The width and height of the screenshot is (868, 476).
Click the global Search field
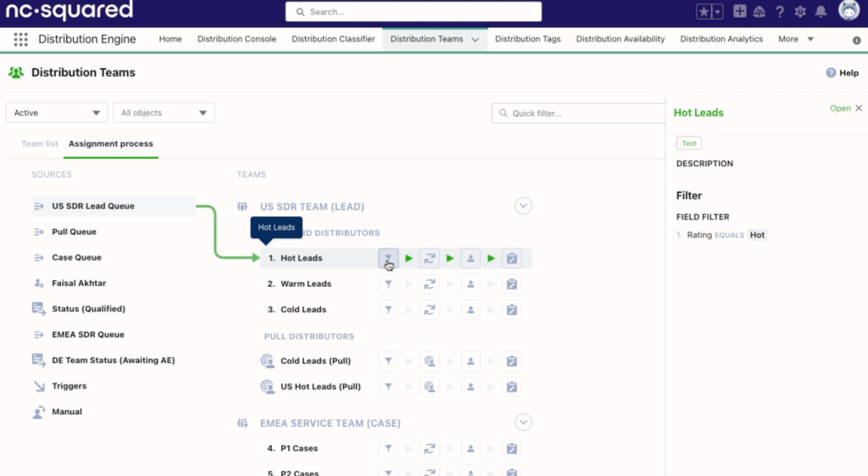pos(414,12)
